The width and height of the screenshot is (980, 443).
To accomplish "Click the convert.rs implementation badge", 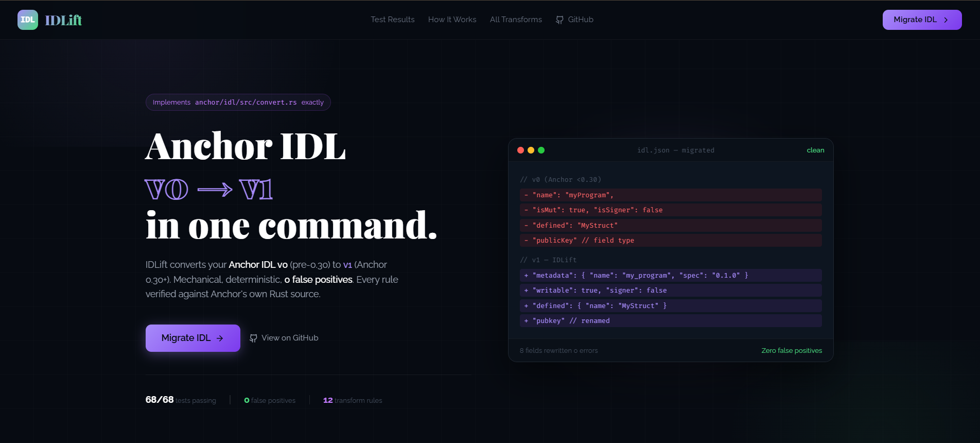I will (x=238, y=102).
